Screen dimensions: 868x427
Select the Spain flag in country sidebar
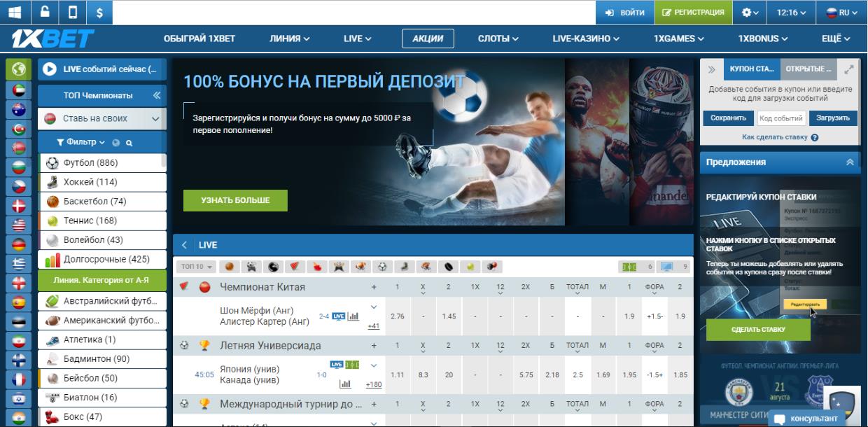[x=19, y=302]
